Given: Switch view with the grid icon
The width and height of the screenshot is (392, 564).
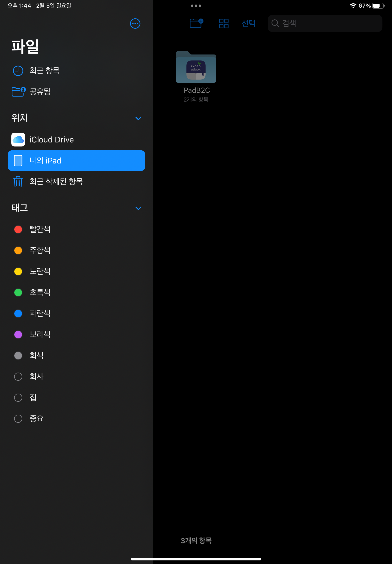Looking at the screenshot, I should (223, 24).
